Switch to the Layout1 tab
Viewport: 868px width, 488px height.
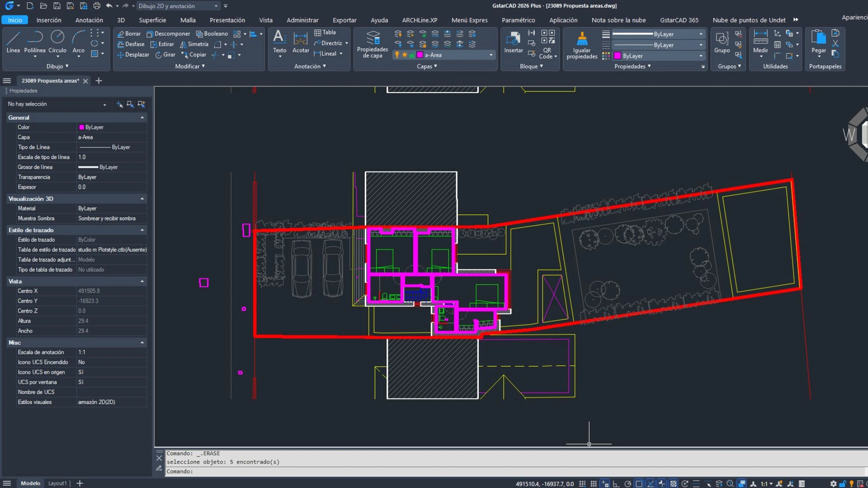(58, 483)
